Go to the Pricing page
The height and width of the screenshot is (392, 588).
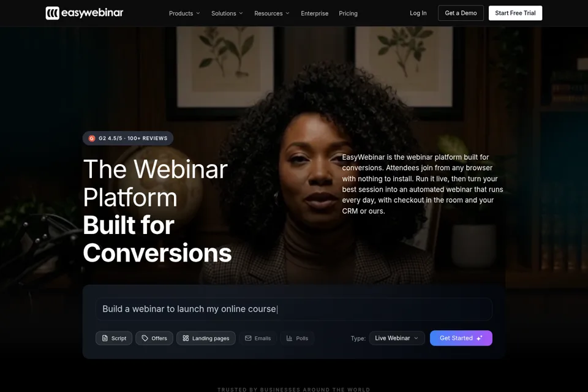[x=348, y=13]
